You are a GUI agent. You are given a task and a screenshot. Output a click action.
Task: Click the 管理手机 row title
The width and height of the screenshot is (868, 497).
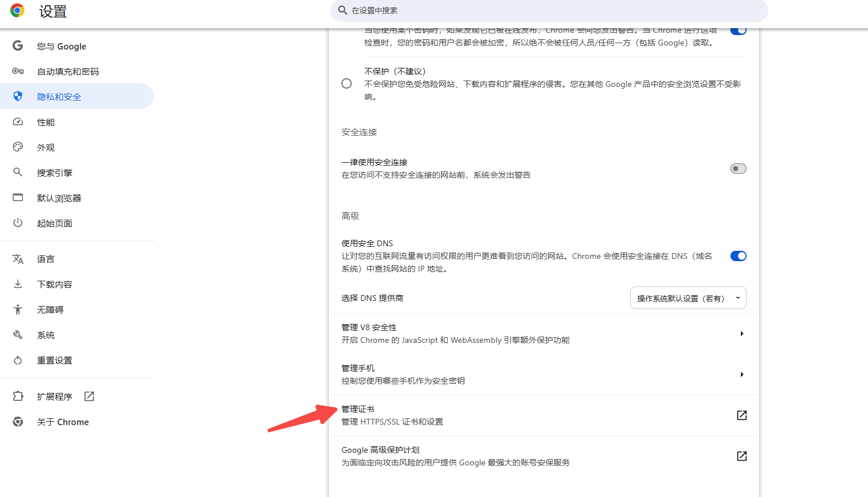pyautogui.click(x=358, y=368)
